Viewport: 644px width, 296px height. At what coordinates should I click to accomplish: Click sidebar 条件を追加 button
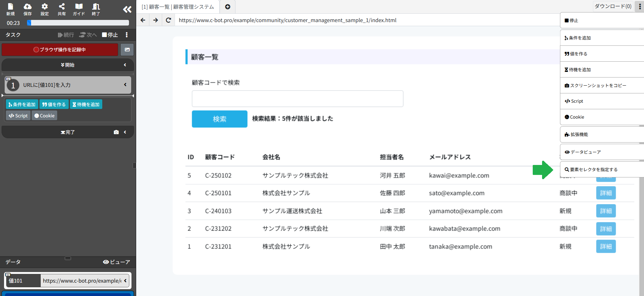pyautogui.click(x=22, y=104)
